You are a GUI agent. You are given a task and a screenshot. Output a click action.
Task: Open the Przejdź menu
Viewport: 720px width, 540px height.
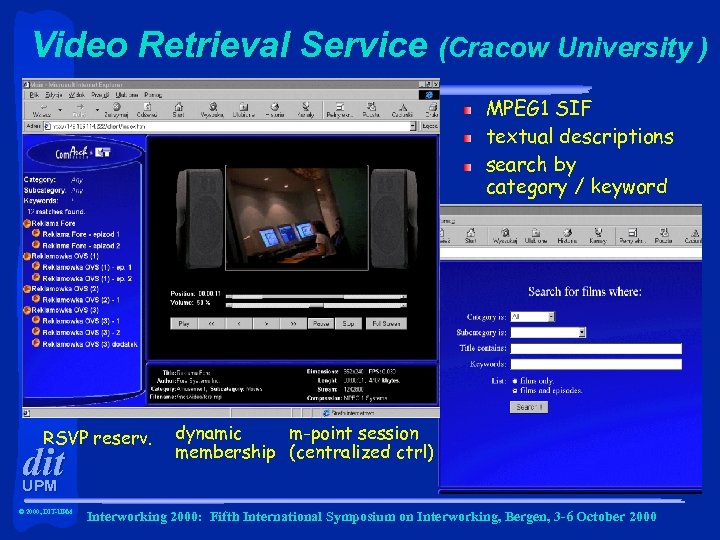(100, 95)
